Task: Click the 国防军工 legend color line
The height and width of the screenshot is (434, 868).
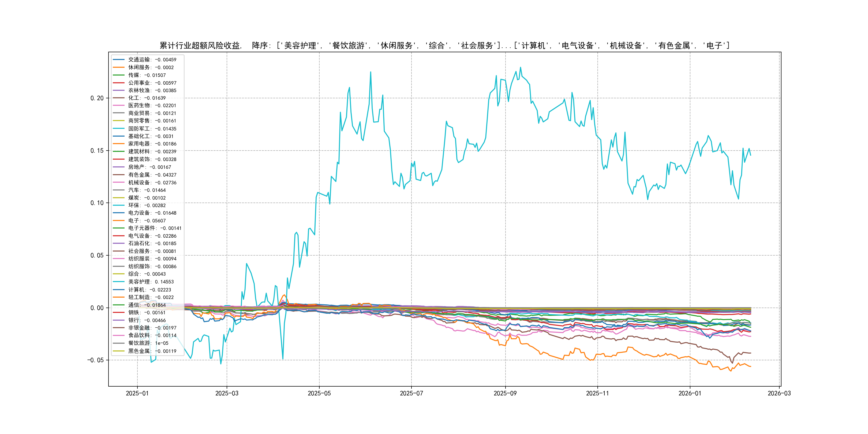Action: point(119,129)
